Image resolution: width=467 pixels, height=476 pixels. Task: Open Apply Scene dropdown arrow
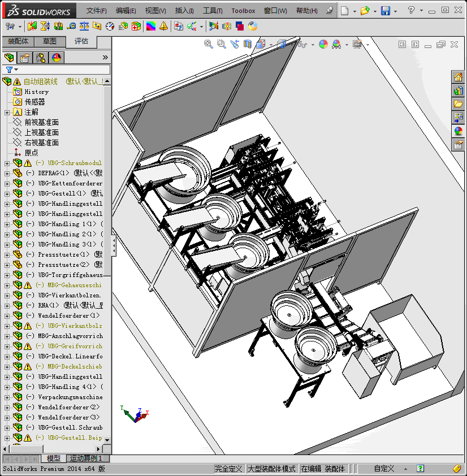tap(347, 45)
